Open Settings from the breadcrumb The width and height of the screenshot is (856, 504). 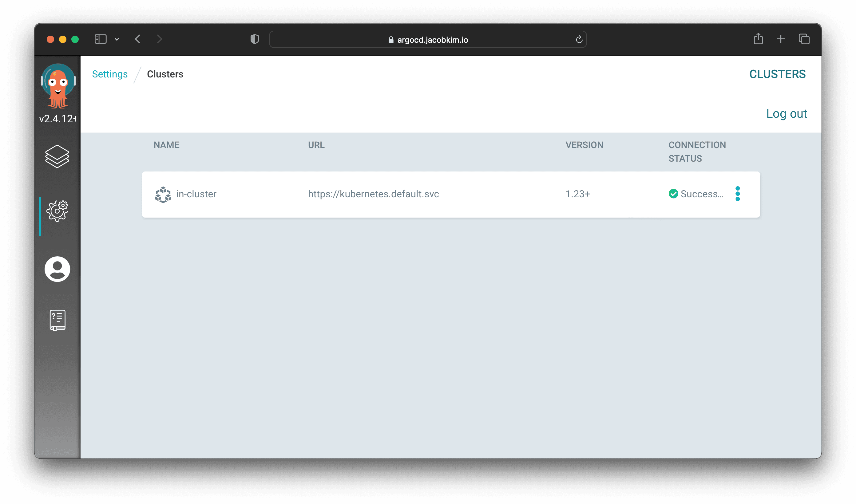coord(110,74)
